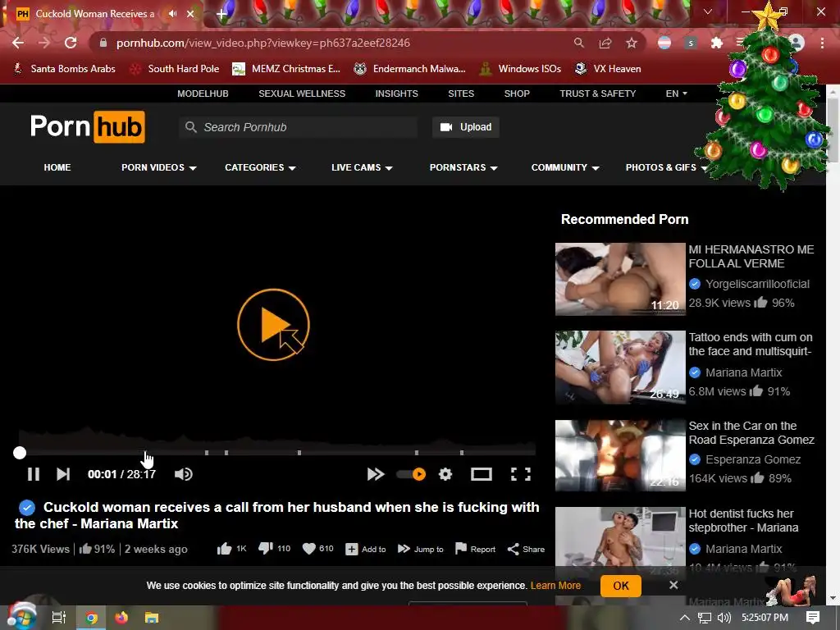Share this page from address bar
The width and height of the screenshot is (840, 630).
pos(605,43)
